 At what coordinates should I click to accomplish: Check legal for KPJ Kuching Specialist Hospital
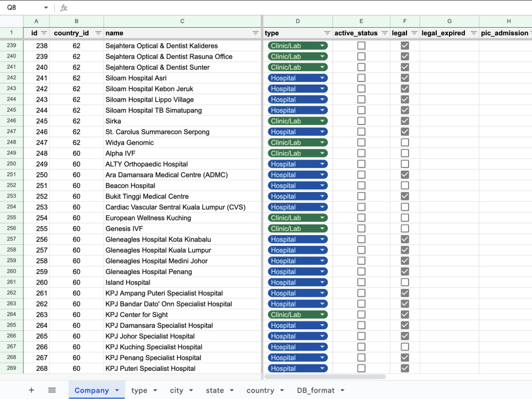pyautogui.click(x=405, y=347)
